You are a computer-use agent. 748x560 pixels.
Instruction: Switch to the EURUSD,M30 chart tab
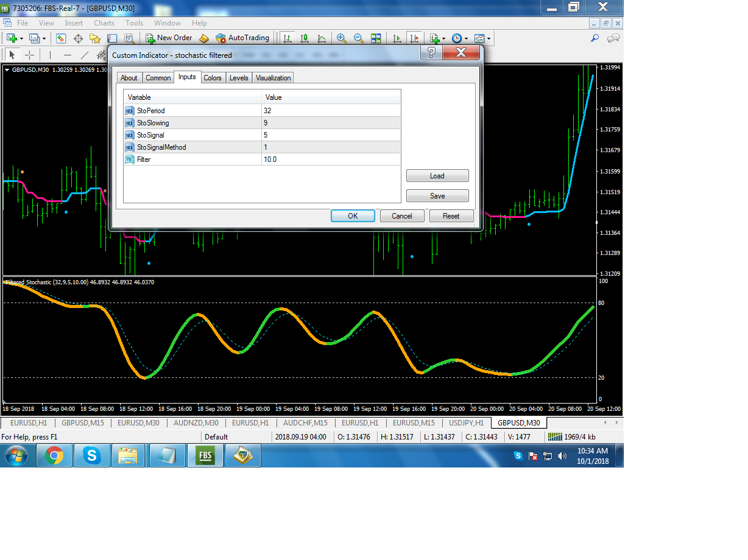[x=138, y=422]
